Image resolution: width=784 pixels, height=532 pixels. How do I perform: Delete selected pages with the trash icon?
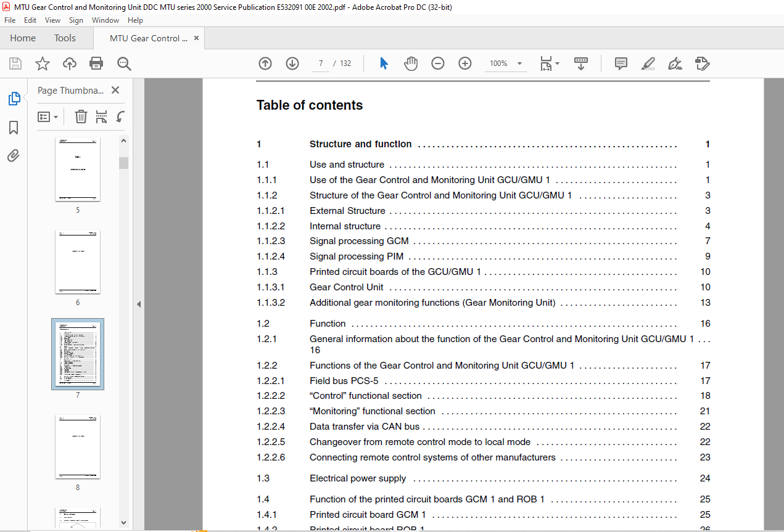81,117
